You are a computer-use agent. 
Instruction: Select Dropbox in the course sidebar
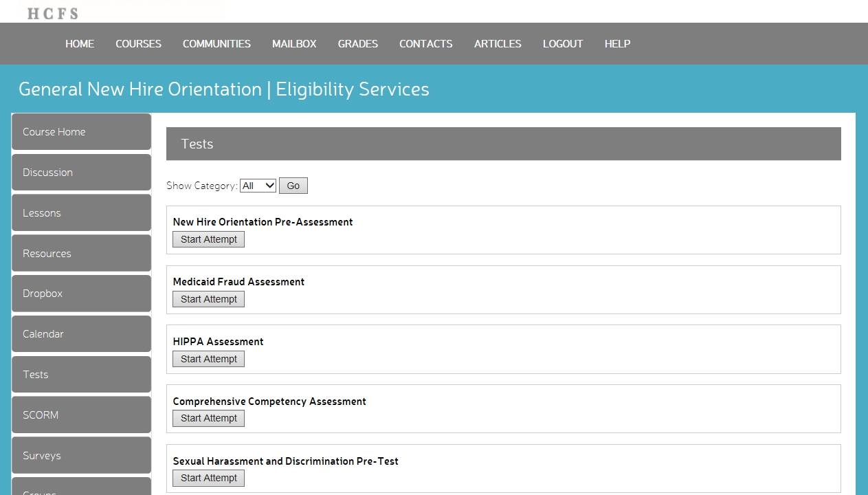click(x=81, y=294)
